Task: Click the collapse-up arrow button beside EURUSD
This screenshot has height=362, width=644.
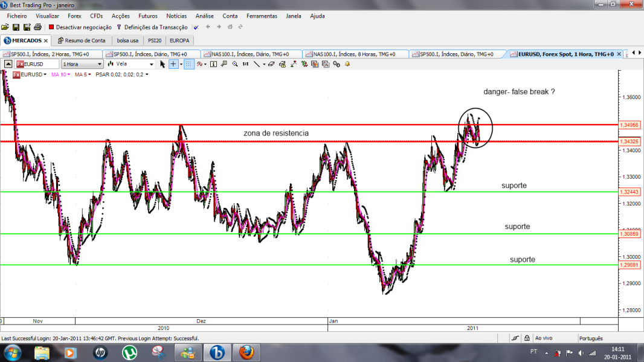Action: point(8,64)
